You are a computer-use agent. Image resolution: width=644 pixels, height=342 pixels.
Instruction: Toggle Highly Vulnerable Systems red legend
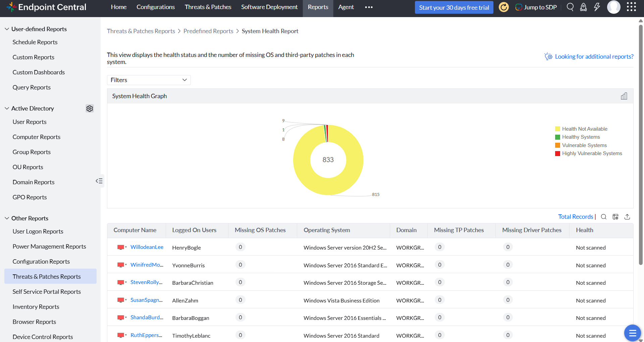tap(588, 153)
